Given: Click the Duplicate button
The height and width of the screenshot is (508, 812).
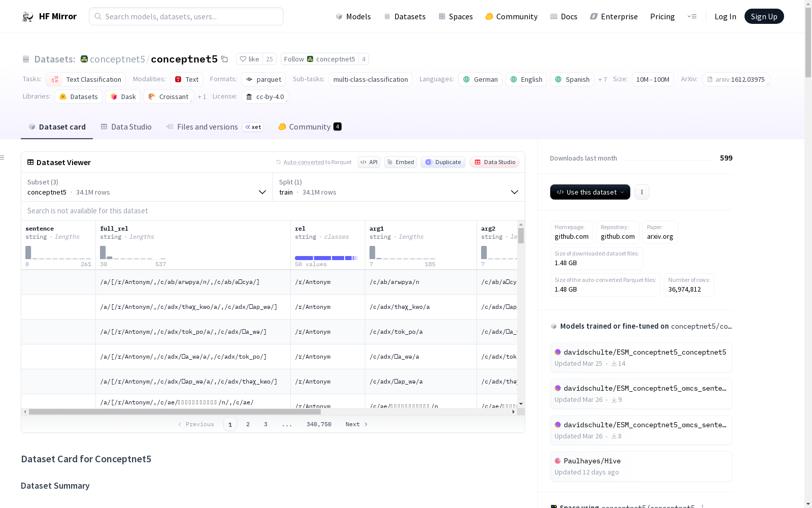Looking at the screenshot, I should click(x=443, y=162).
